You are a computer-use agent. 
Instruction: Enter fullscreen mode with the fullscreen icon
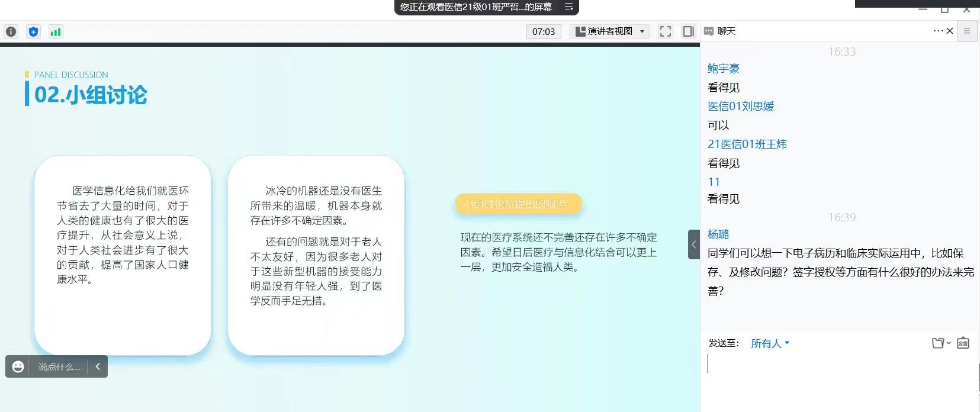665,32
